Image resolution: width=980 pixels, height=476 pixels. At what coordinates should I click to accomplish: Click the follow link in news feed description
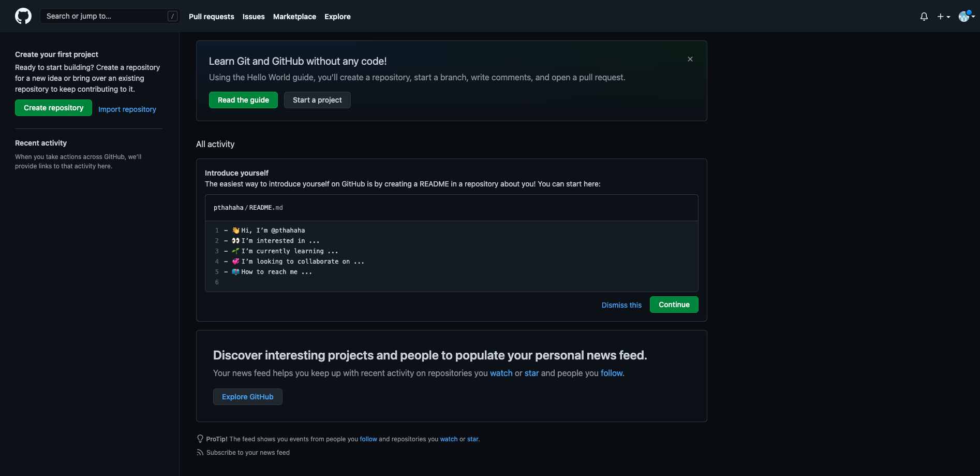pyautogui.click(x=612, y=373)
